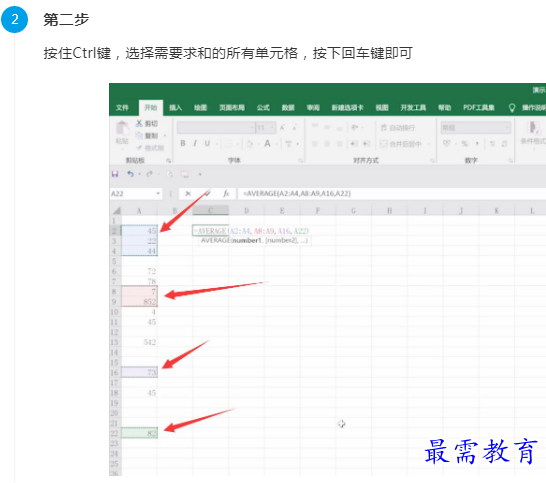Open the Font group dialog launcher

coord(300,160)
